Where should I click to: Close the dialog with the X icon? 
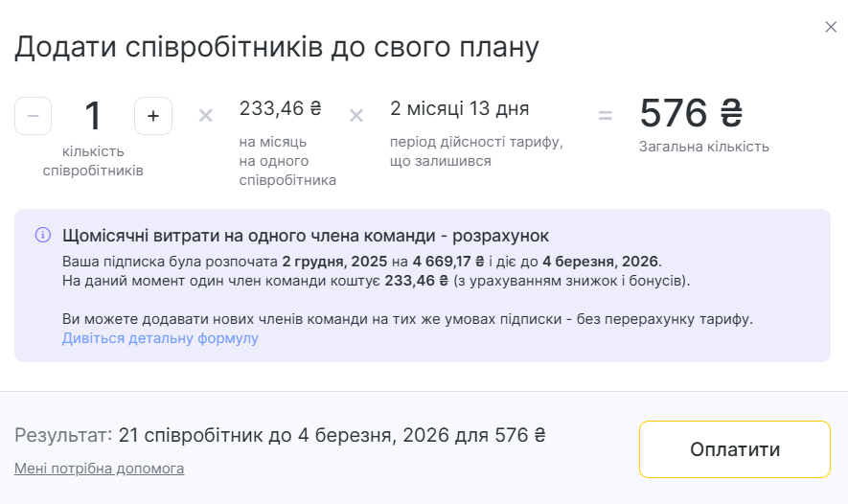831,27
